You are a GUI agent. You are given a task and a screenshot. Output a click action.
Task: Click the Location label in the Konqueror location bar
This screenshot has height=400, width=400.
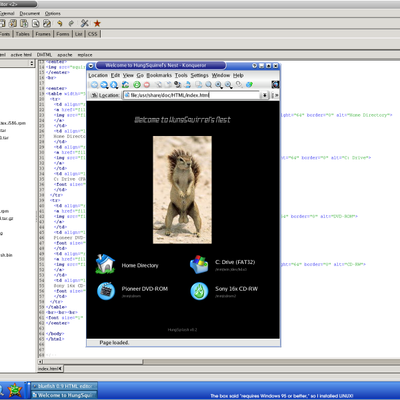coord(109,95)
